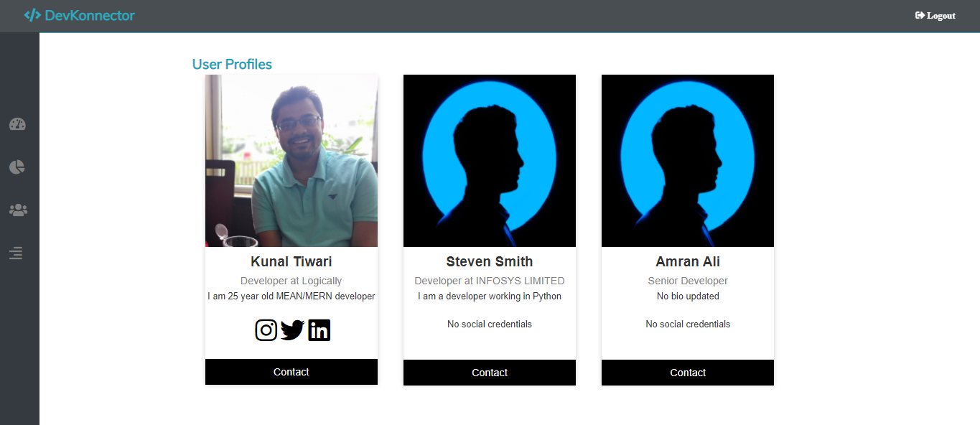Screen dimensions: 980x425
Task: Open the Dashboard gauge icon in sidebar
Action: pyautogui.click(x=16, y=123)
